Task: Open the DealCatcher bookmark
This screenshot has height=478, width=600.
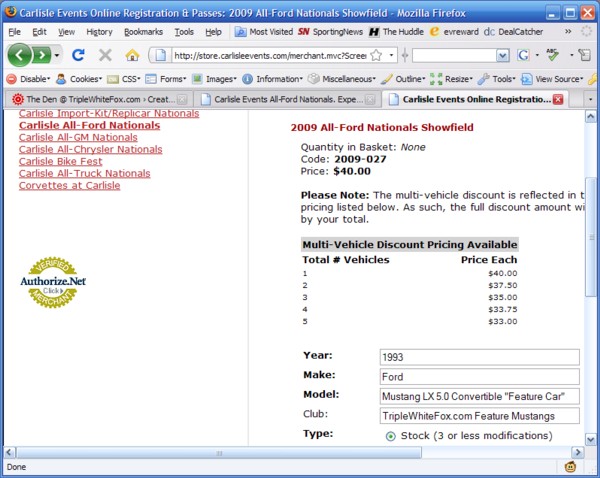Action: point(513,32)
